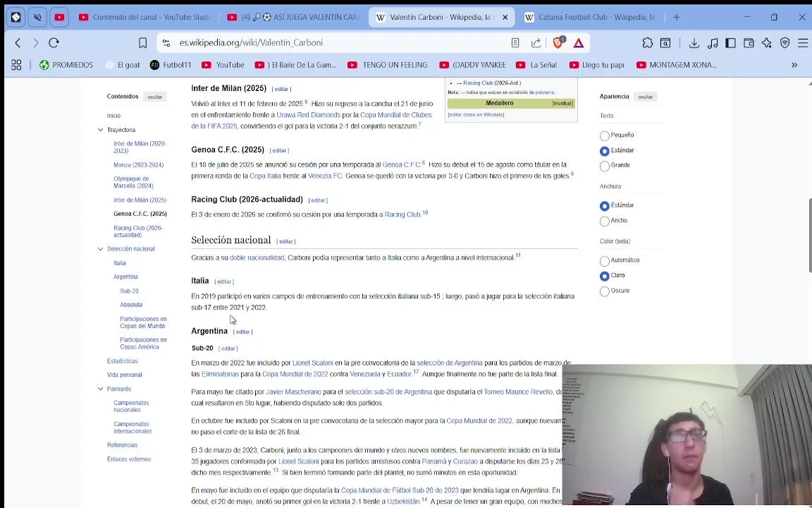Select Claro color option
The width and height of the screenshot is (812, 508).
[604, 276]
